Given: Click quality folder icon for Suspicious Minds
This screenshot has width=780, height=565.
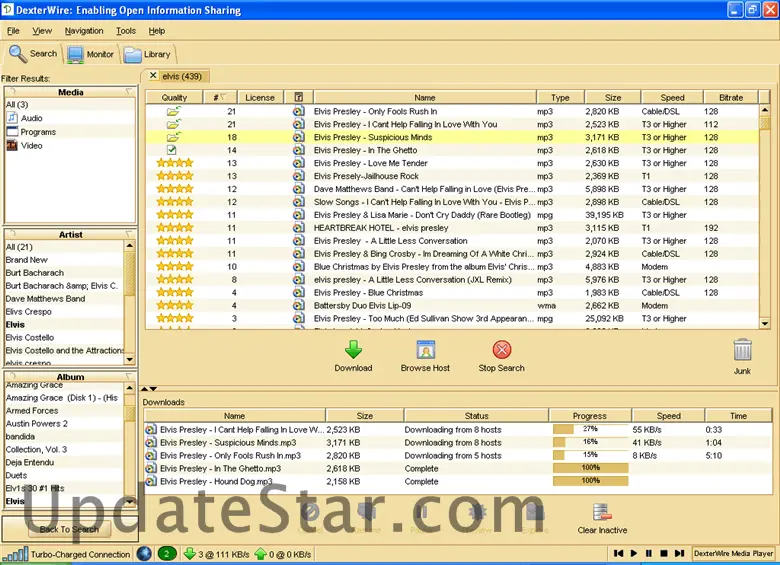Looking at the screenshot, I should tap(174, 137).
